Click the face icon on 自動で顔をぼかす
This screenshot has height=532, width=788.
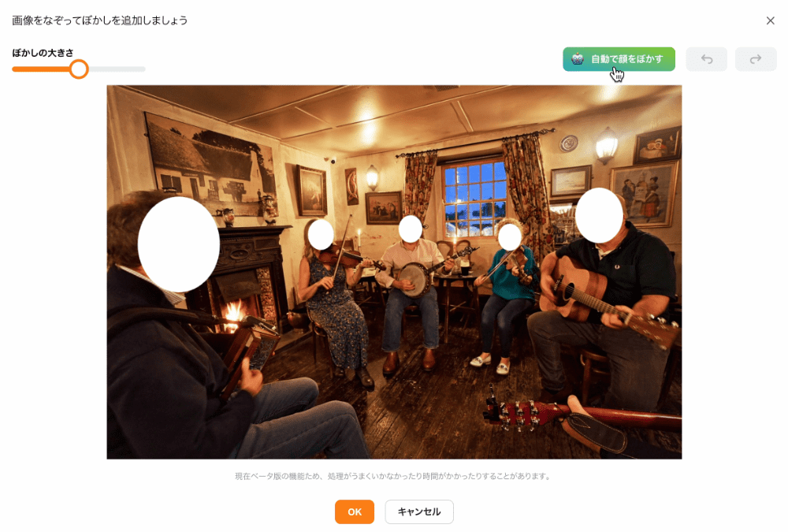tap(578, 59)
